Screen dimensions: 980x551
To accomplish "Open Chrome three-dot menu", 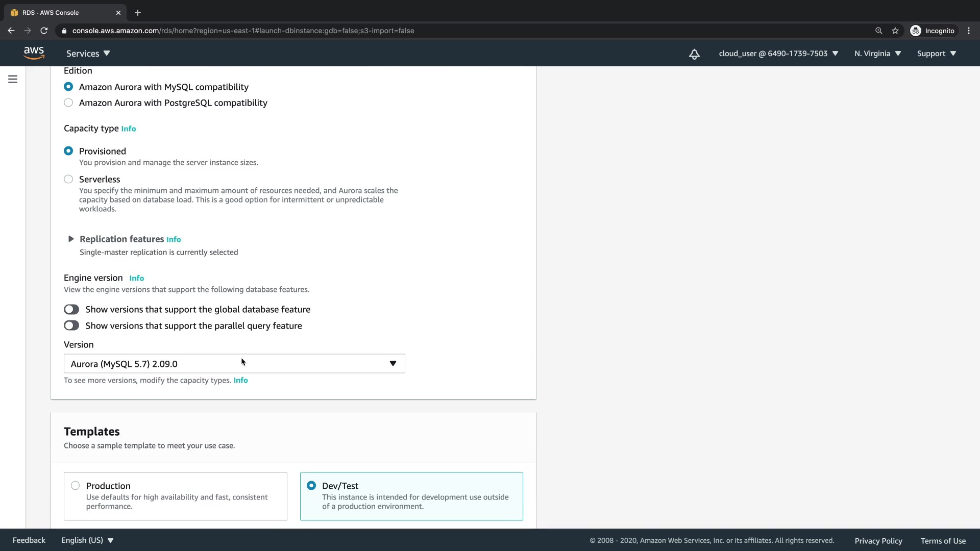I will (969, 31).
